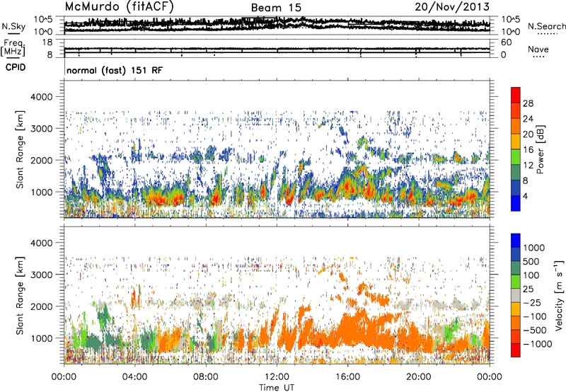The image size is (566, 392).
Task: Click the 1000 tick on the velocity colorbar
Action: pos(534,248)
